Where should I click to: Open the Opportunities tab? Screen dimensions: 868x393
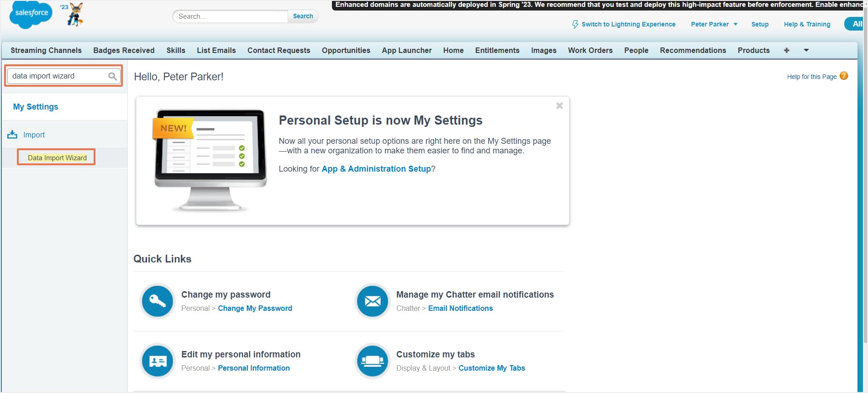coord(346,50)
